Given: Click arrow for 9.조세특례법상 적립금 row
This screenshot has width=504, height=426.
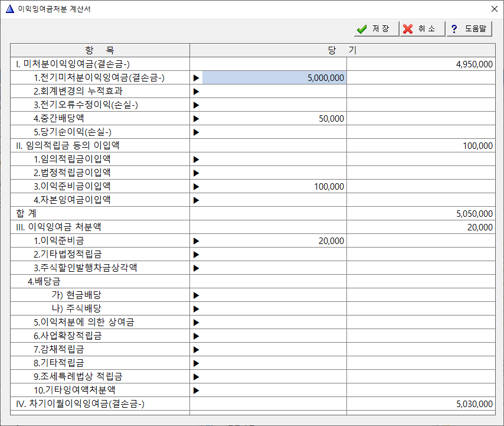Looking at the screenshot, I should tap(196, 377).
